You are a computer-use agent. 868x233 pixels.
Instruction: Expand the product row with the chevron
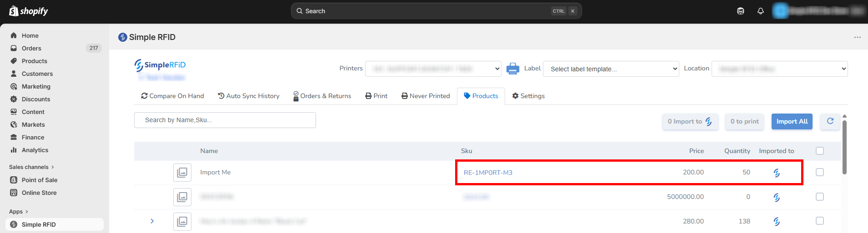152,221
